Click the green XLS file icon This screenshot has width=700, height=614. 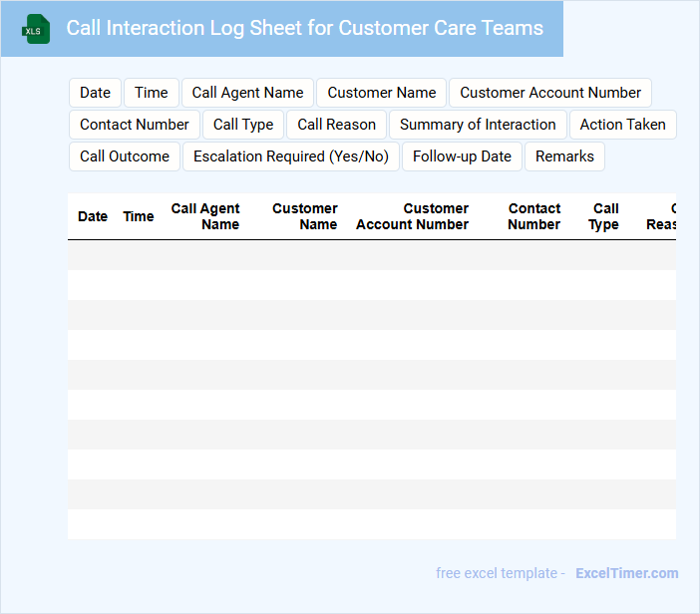point(36,29)
